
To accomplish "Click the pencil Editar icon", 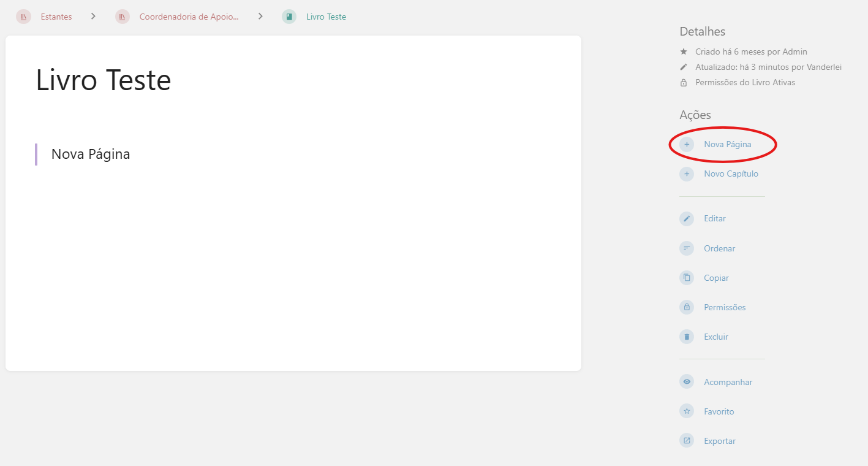I will pyautogui.click(x=687, y=218).
